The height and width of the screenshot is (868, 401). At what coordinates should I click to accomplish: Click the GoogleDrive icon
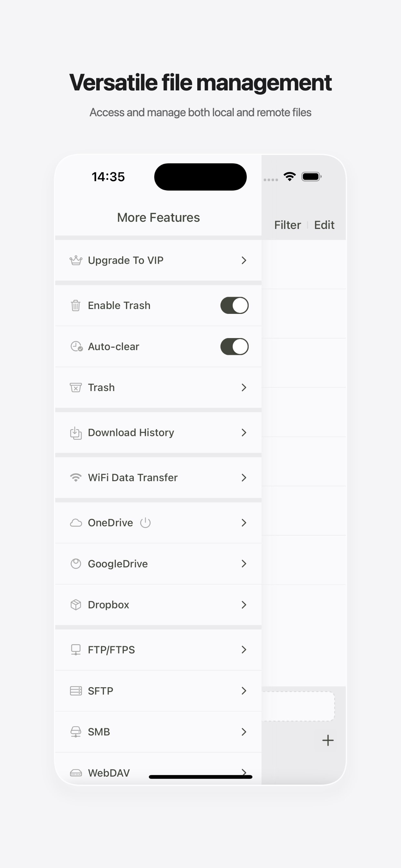76,564
